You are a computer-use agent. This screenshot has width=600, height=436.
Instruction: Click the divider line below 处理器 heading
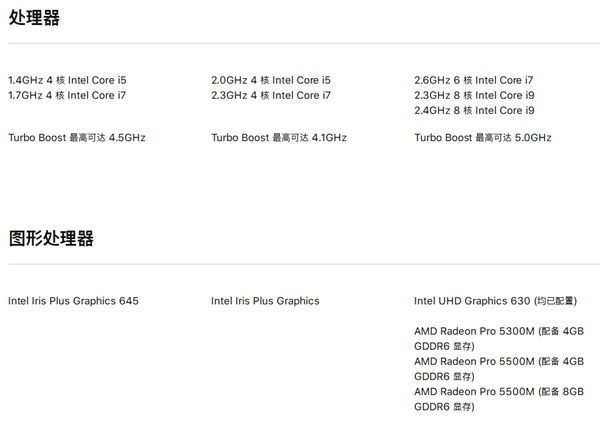click(x=300, y=43)
